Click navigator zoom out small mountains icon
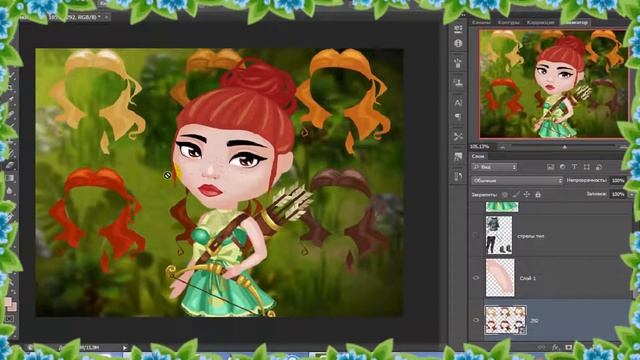The height and width of the screenshot is (360, 640). 502,147
